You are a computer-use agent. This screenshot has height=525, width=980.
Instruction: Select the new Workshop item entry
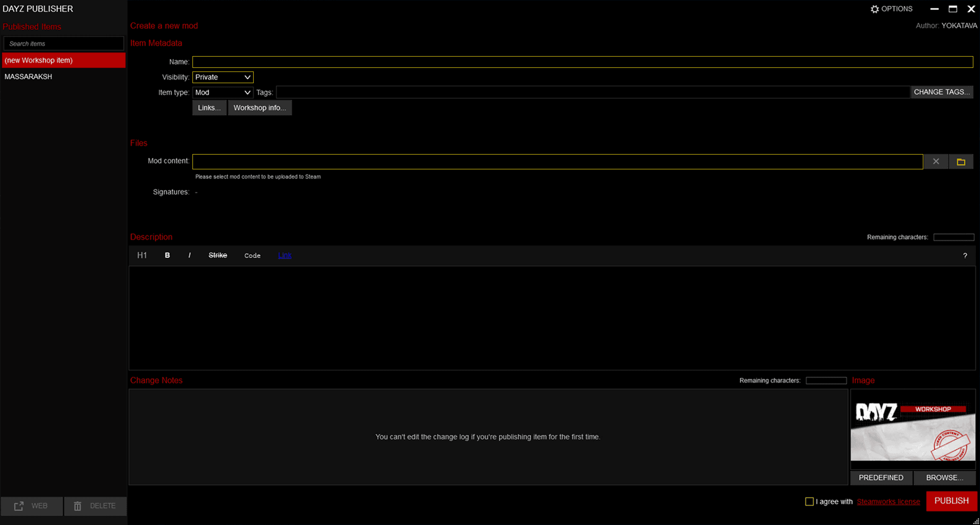click(63, 60)
